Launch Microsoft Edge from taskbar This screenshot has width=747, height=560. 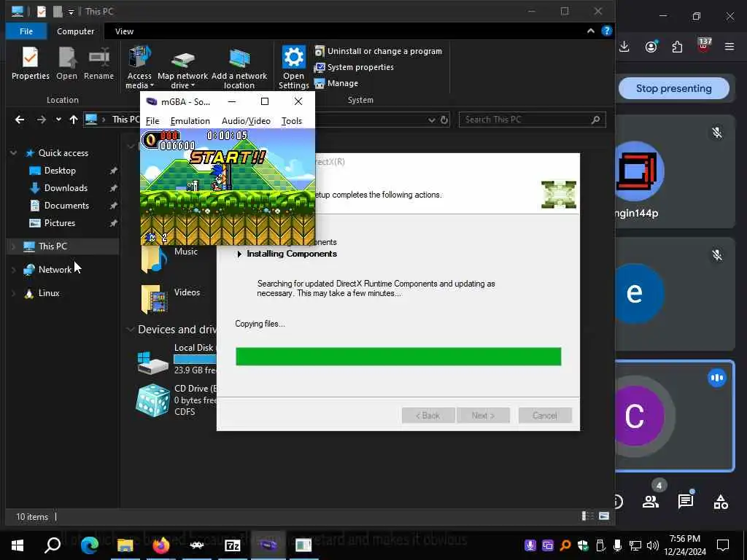click(x=89, y=545)
